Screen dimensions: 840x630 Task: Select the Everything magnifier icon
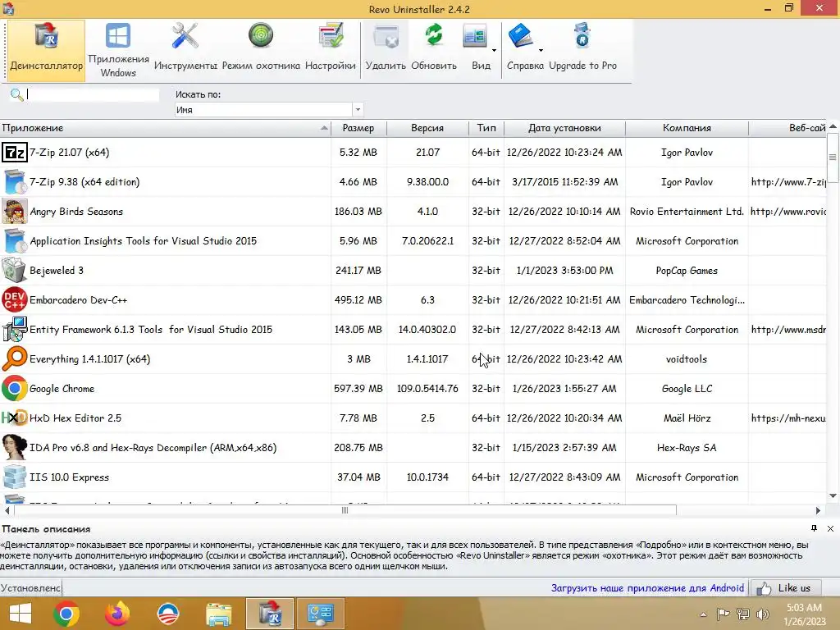14,358
